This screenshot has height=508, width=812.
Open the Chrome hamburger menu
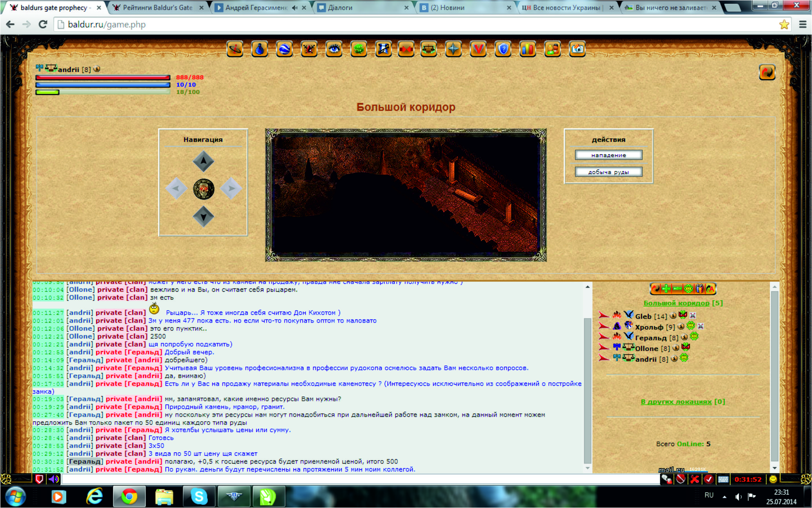point(802,24)
